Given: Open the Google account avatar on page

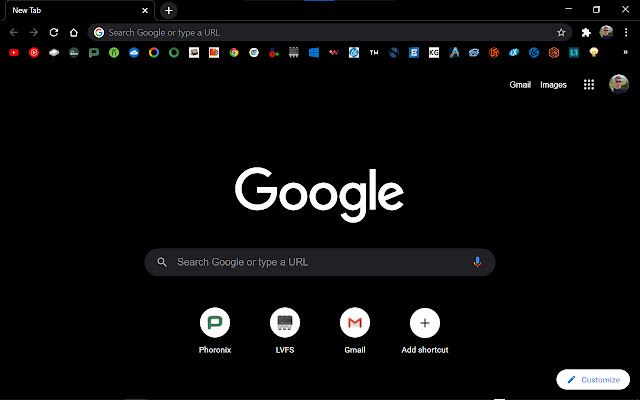Looking at the screenshot, I should (x=619, y=84).
